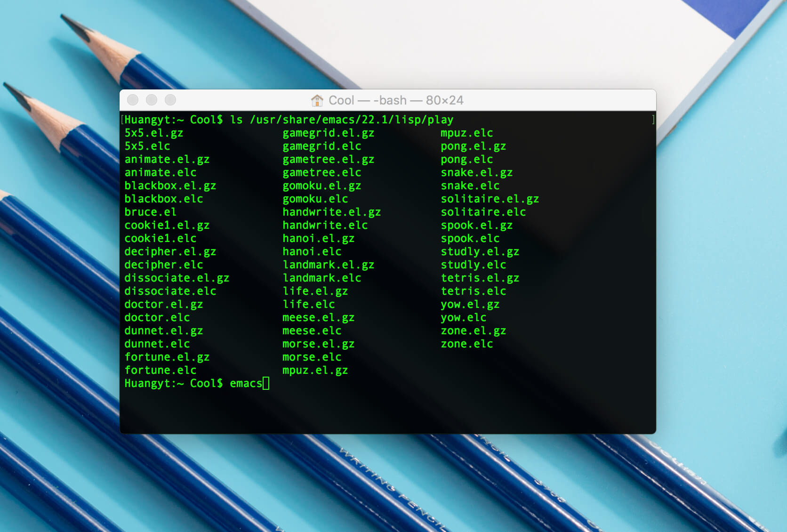Click the file name 'blackbox.elc'
Screen dimensions: 787x532
(x=164, y=199)
